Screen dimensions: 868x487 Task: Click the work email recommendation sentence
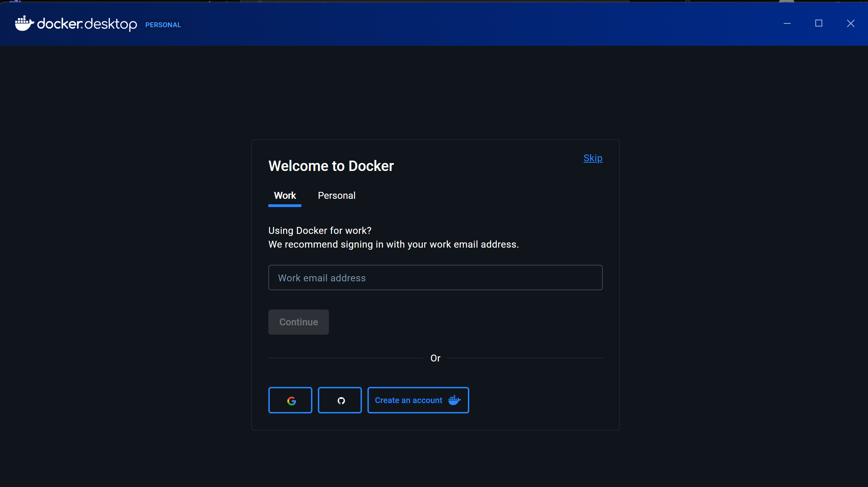[393, 245]
